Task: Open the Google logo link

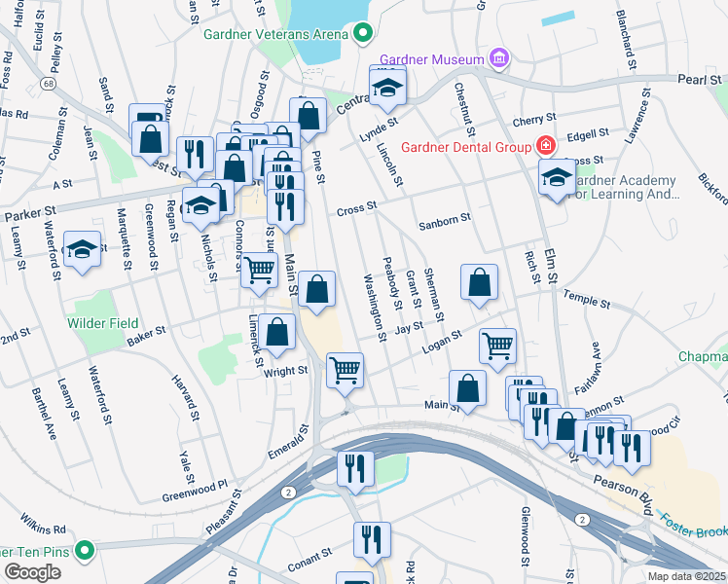Action: click(x=32, y=572)
